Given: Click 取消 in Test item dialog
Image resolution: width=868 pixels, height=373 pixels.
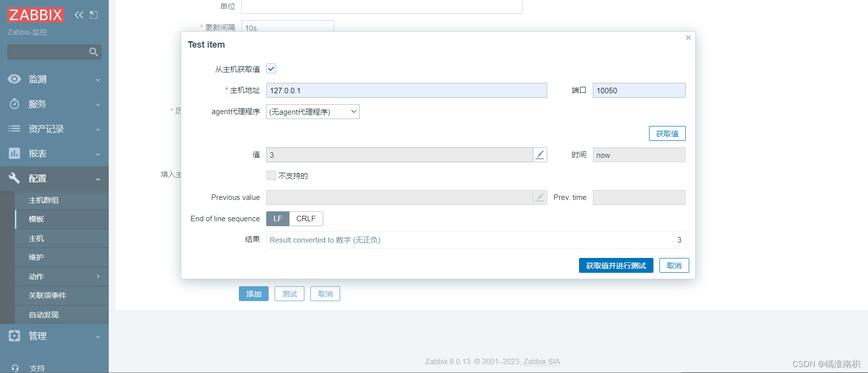Looking at the screenshot, I should (674, 265).
